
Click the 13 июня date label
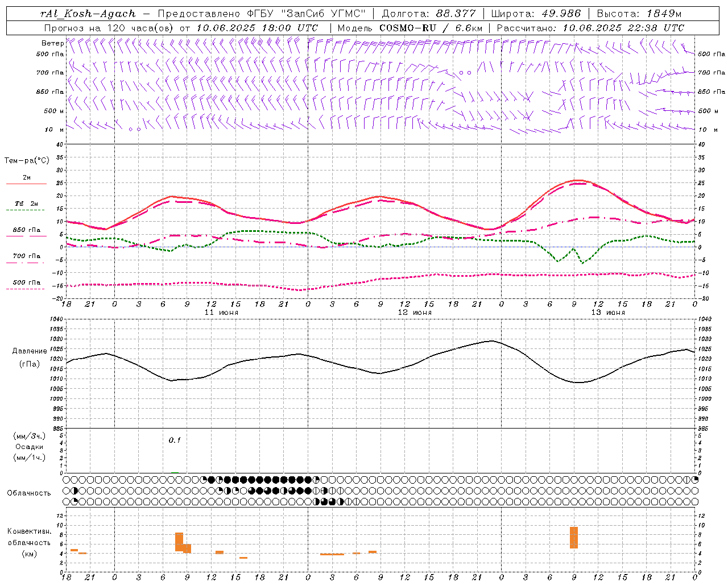pyautogui.click(x=609, y=313)
